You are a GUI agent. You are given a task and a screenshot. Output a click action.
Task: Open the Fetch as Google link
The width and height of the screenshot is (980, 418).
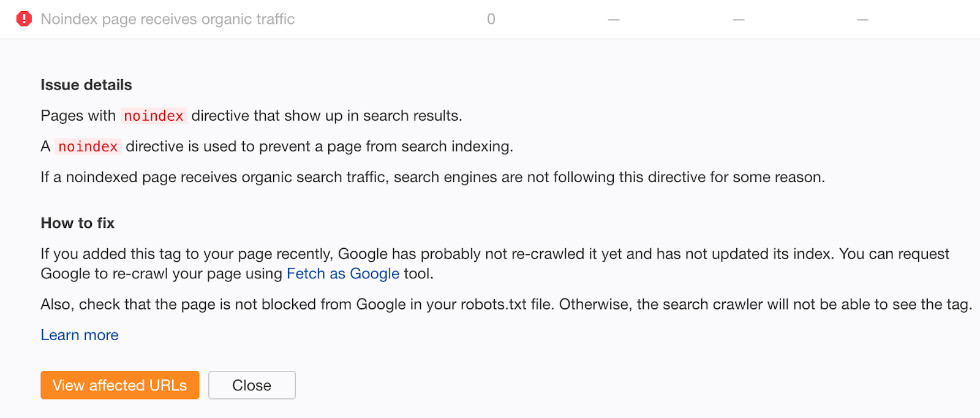pos(342,273)
